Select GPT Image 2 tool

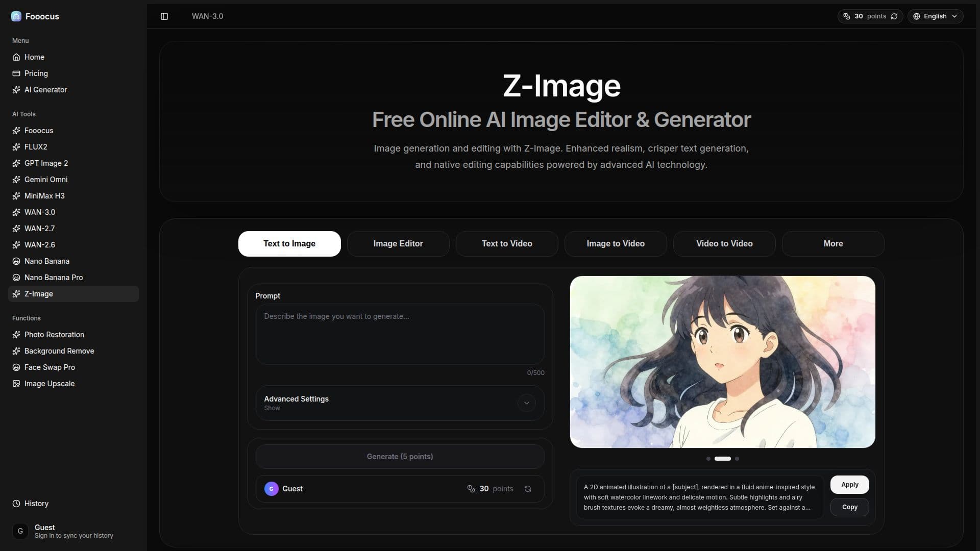pyautogui.click(x=73, y=163)
